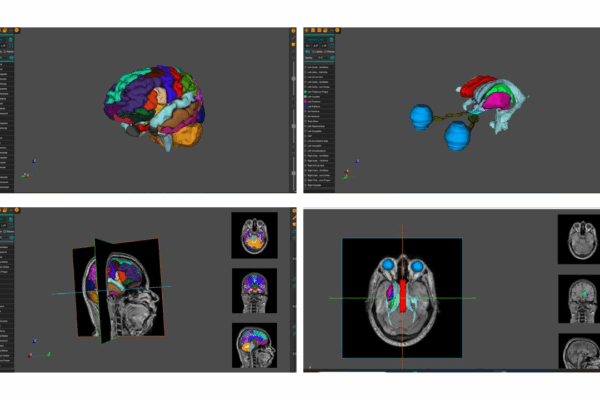600x400 pixels.
Task: Click the orientation axes gizmo in the top-left panel
Action: click(29, 169)
